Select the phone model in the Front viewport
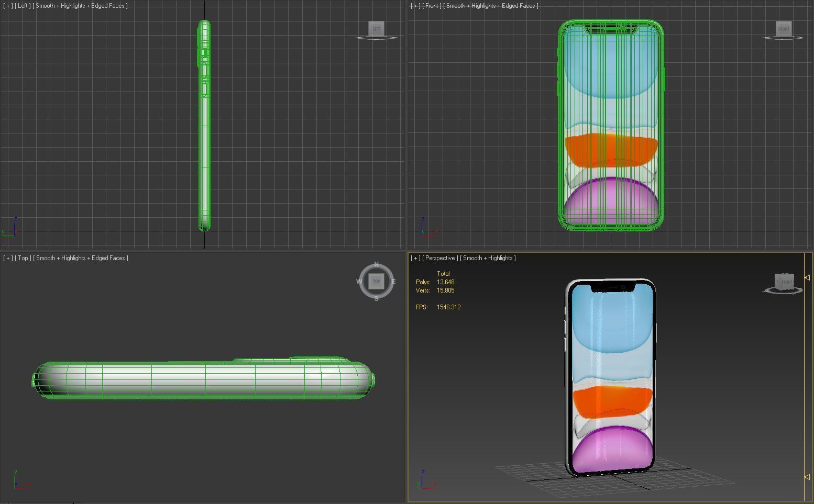Image resolution: width=814 pixels, height=504 pixels. (x=611, y=126)
